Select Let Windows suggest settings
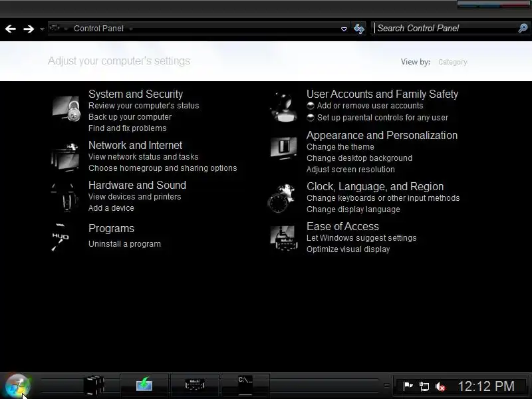Viewport: 532px width, 399px height. (362, 238)
